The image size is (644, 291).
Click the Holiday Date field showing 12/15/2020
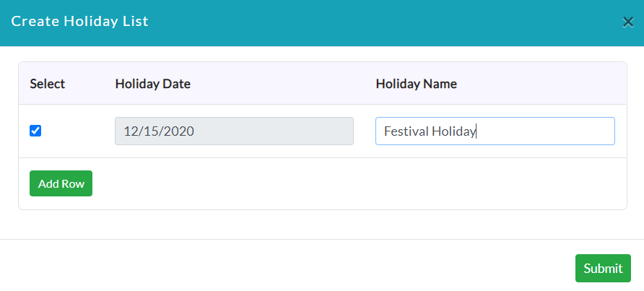(234, 131)
